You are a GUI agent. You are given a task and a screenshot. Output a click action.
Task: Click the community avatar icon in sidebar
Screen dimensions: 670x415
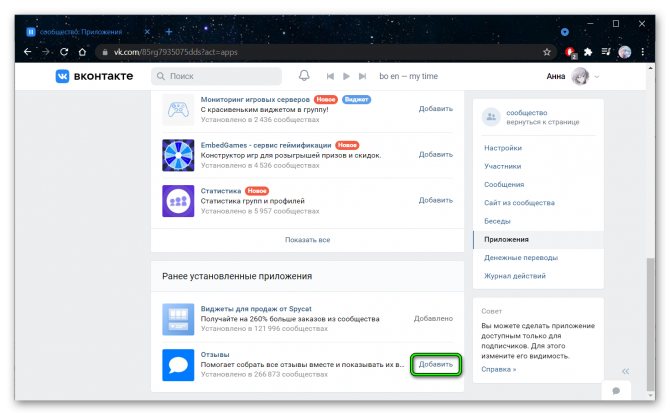coord(491,117)
